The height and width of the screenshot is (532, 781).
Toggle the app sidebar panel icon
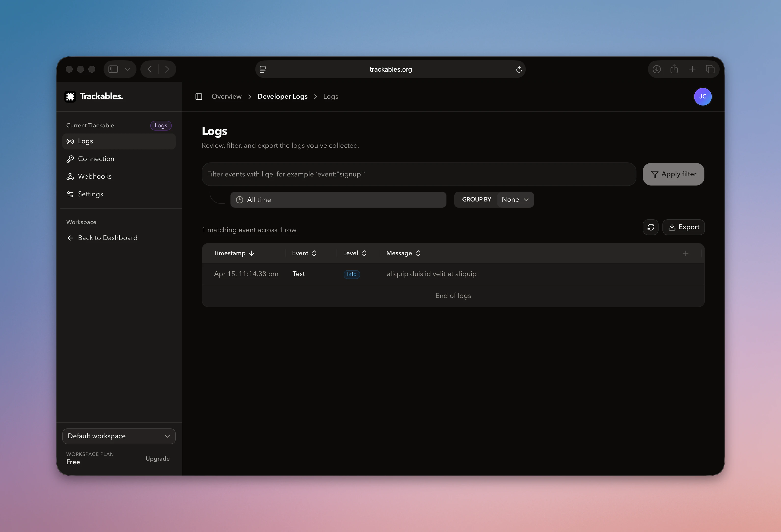point(199,96)
